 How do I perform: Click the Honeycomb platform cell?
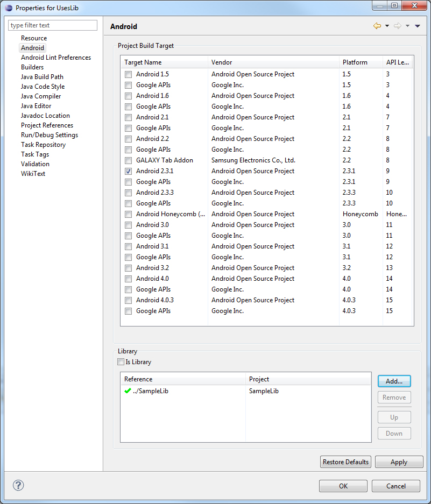(x=360, y=214)
